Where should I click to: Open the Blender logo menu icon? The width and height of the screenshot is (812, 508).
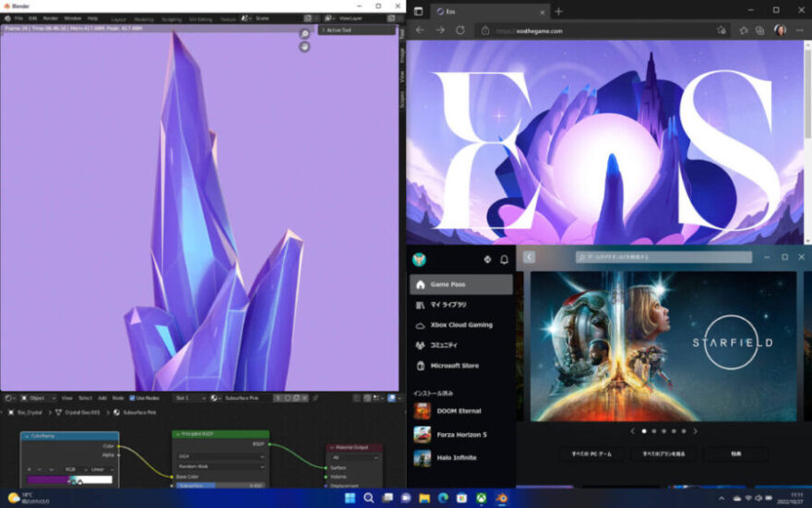pos(7,18)
